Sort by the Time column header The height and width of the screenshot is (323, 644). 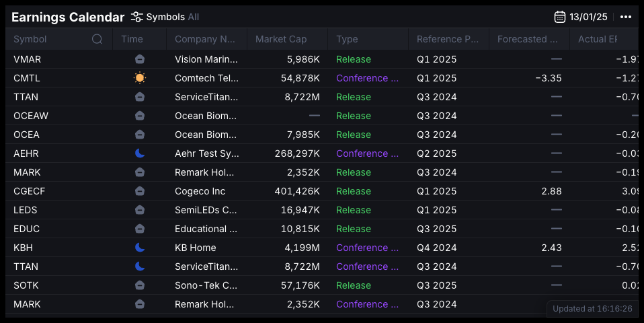(x=132, y=39)
